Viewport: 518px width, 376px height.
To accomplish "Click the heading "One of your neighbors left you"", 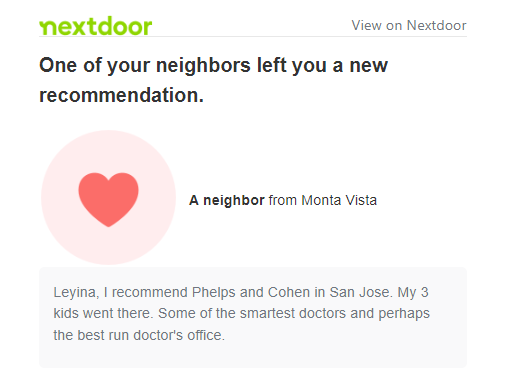I will coord(184,65).
